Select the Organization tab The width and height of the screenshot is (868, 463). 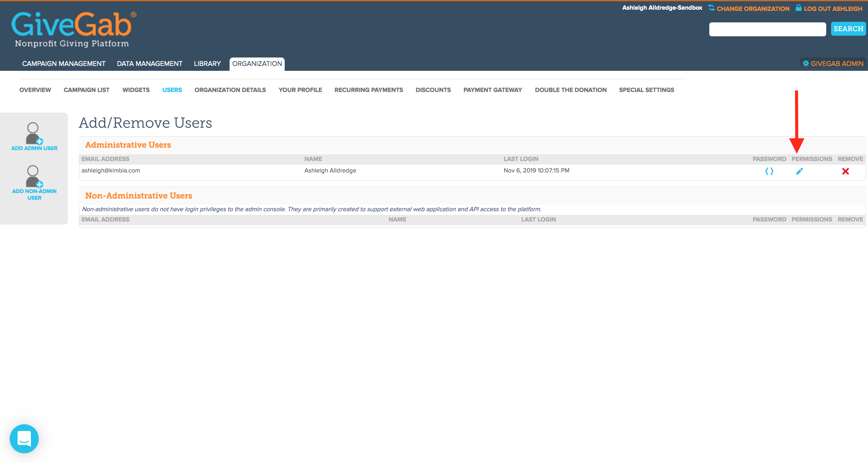[x=257, y=64]
